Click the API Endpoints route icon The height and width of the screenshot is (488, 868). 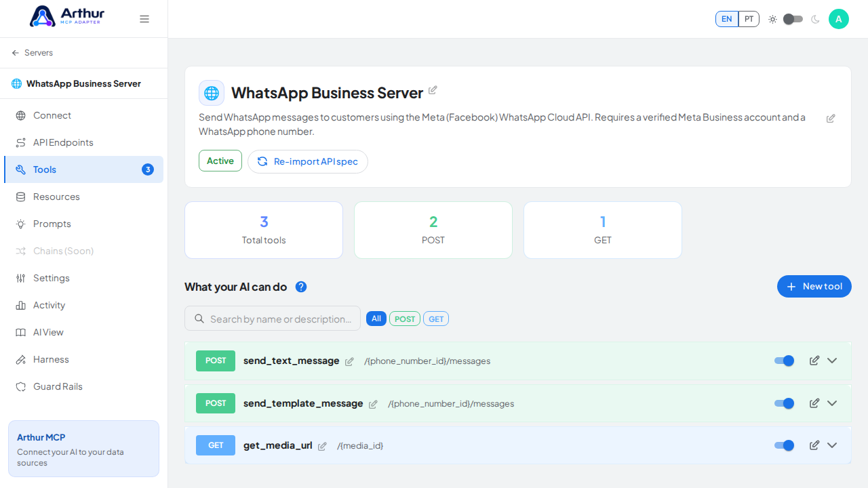21,142
